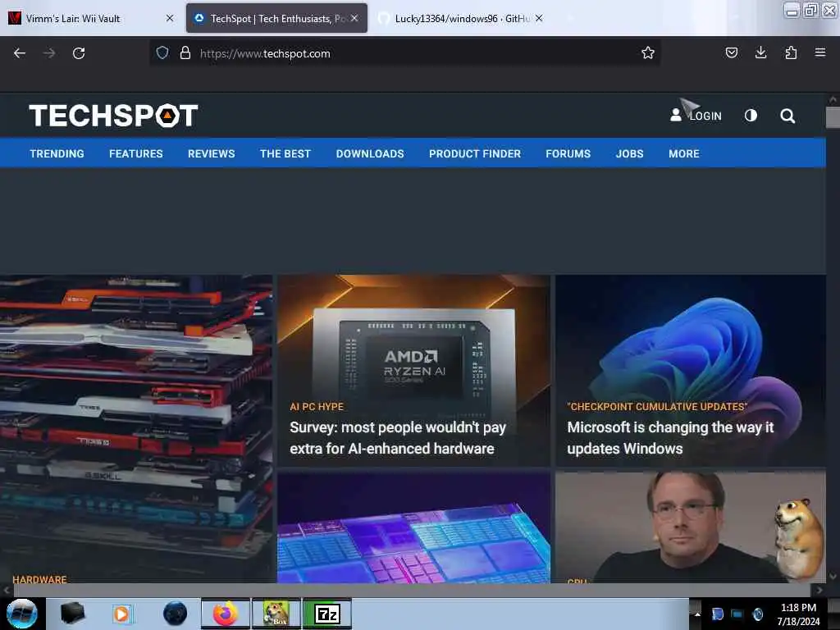Open DOWNLOADS in the navigation bar
The width and height of the screenshot is (840, 630).
point(370,153)
